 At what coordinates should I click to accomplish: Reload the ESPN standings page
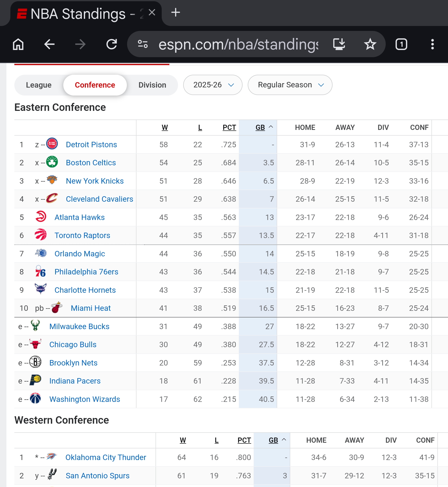112,45
